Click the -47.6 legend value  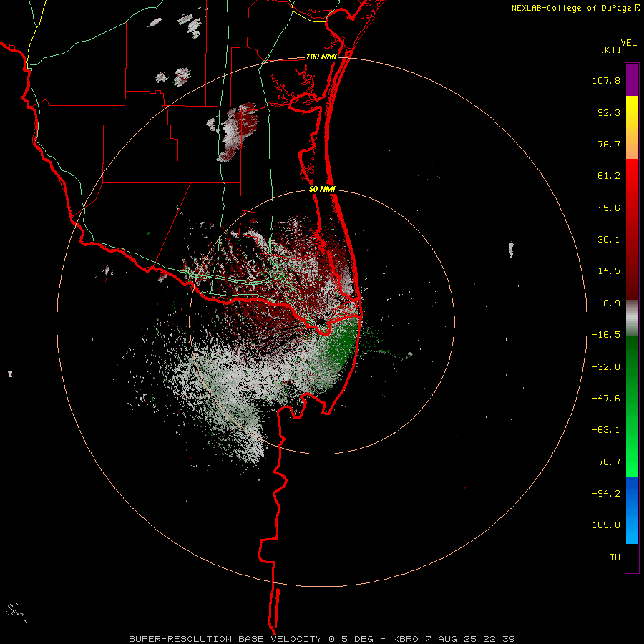click(x=606, y=399)
